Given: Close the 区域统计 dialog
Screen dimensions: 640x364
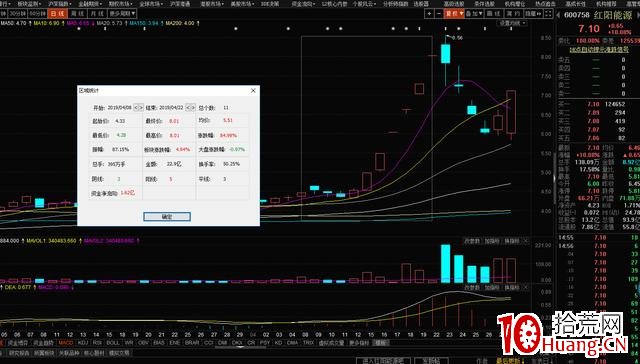Looking at the screenshot, I should pos(253,91).
